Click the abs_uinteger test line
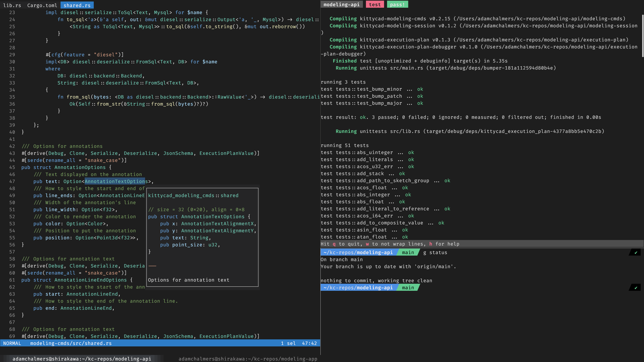 pyautogui.click(x=367, y=152)
